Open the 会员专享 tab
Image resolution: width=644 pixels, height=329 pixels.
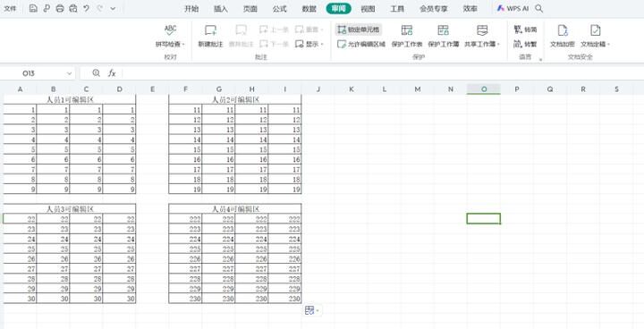click(x=434, y=9)
